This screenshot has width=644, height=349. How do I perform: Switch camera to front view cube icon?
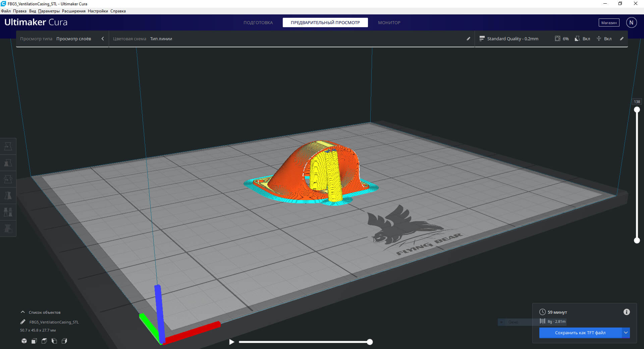(34, 341)
